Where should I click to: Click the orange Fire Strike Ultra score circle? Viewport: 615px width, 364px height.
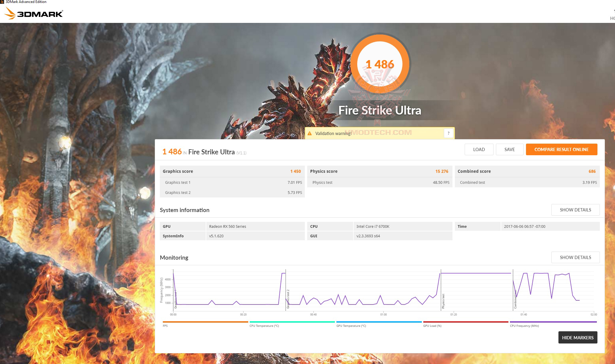(x=380, y=64)
